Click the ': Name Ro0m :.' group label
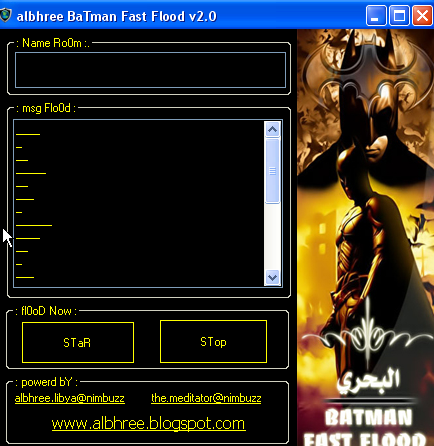 tap(53, 43)
